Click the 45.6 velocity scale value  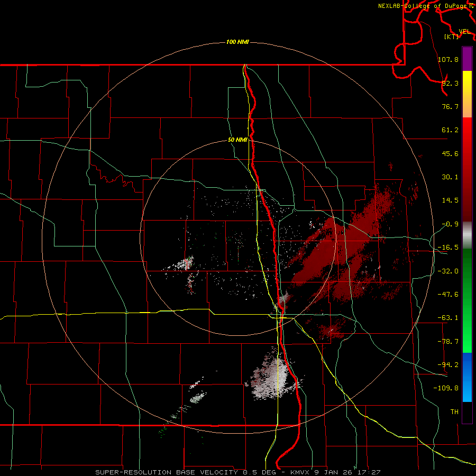click(x=450, y=153)
